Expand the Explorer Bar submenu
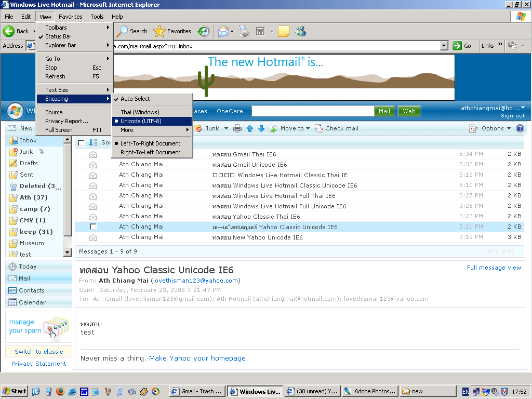532x399 pixels. [75, 45]
